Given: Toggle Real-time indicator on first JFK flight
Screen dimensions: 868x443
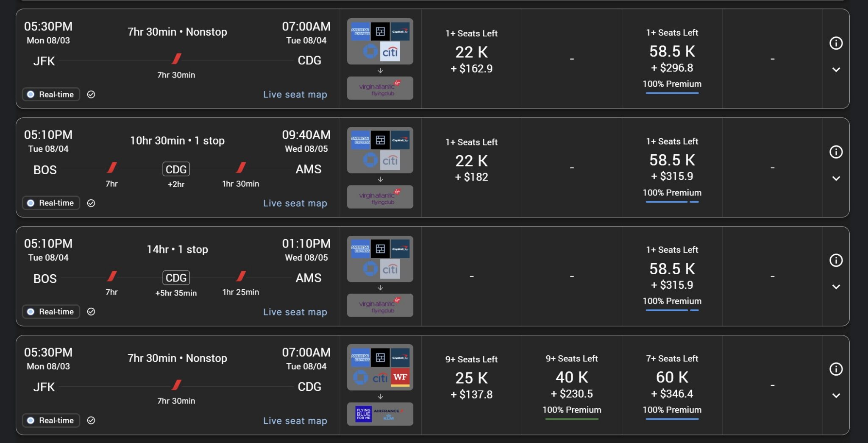Looking at the screenshot, I should (x=51, y=95).
